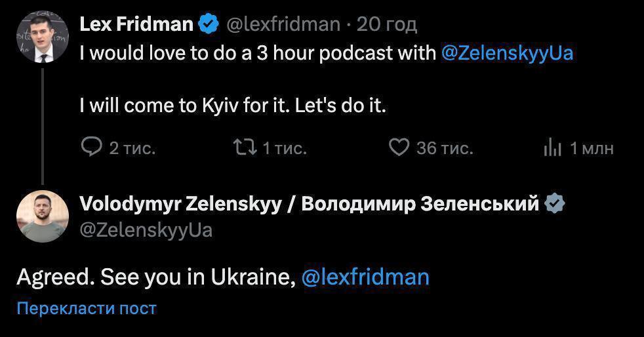Open view analytics bar chart icon
Screen dimensions: 644x337
tap(553, 149)
